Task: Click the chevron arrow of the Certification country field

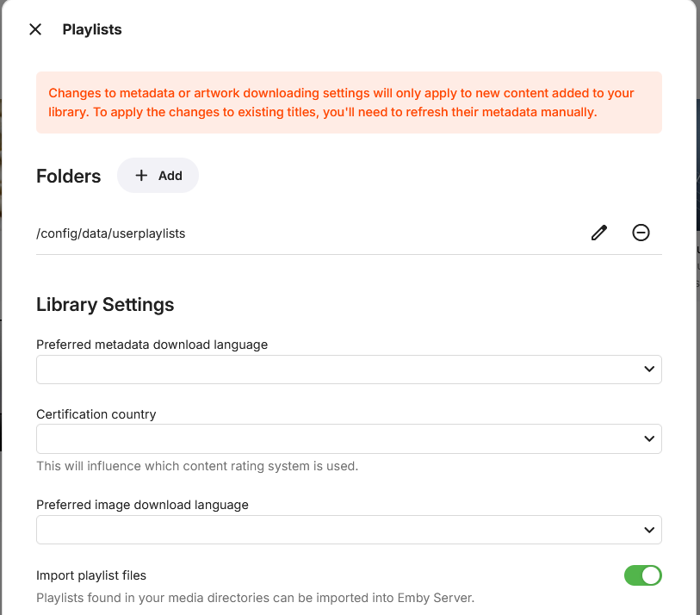Action: (x=649, y=438)
